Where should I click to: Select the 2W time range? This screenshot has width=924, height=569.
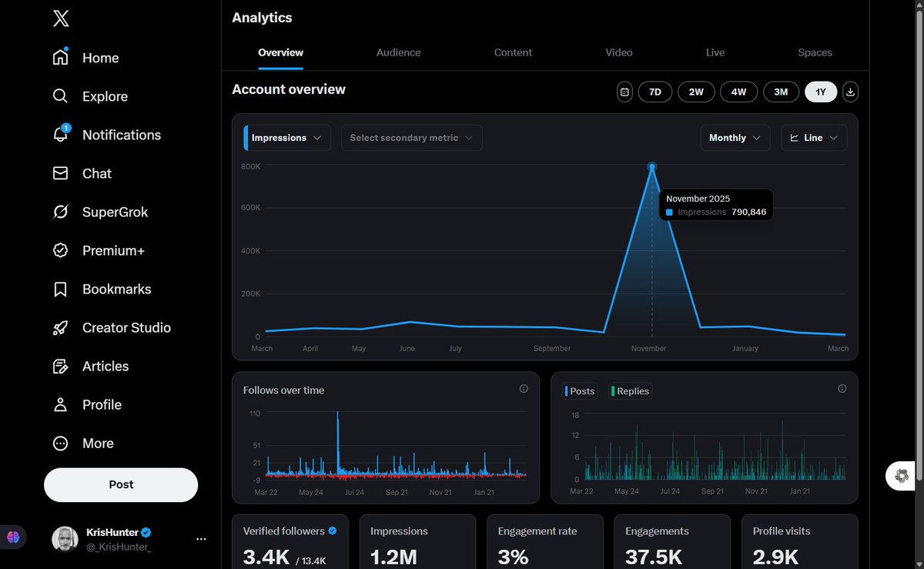click(x=696, y=92)
